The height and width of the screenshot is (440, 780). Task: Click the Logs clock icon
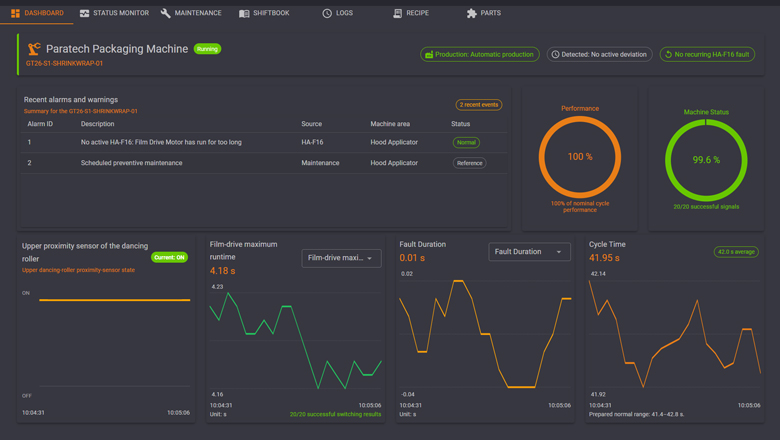327,13
